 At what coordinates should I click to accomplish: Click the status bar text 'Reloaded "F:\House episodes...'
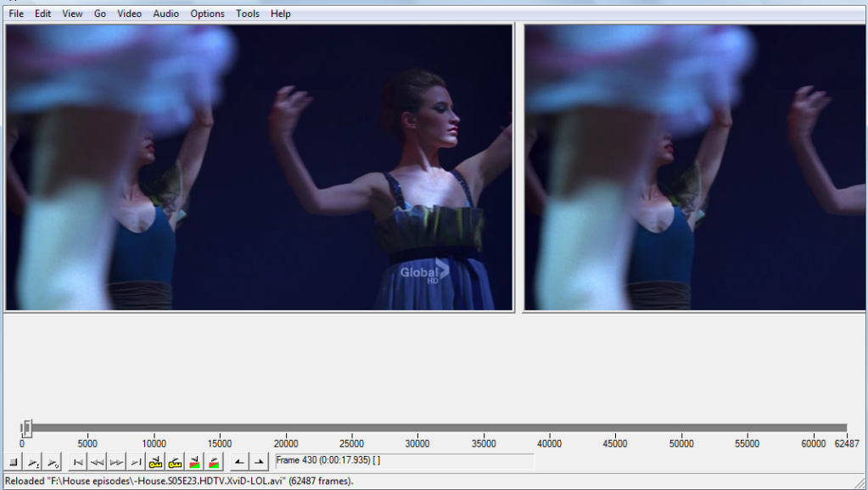(179, 482)
